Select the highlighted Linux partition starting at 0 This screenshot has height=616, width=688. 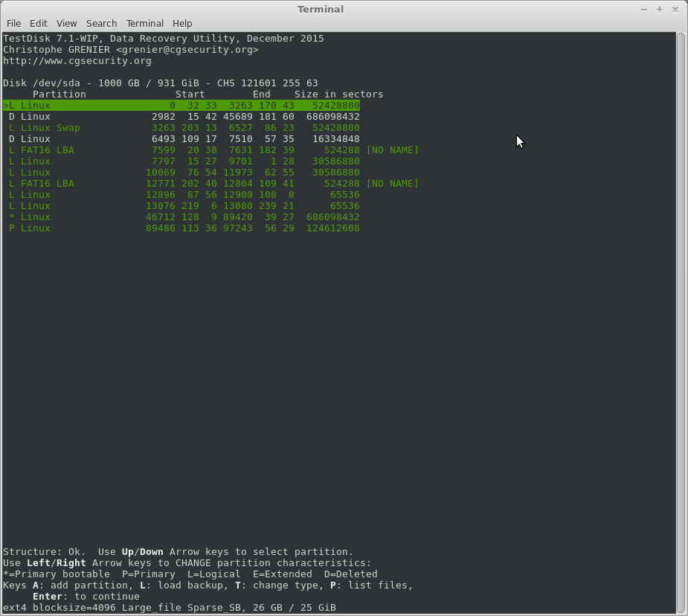181,106
